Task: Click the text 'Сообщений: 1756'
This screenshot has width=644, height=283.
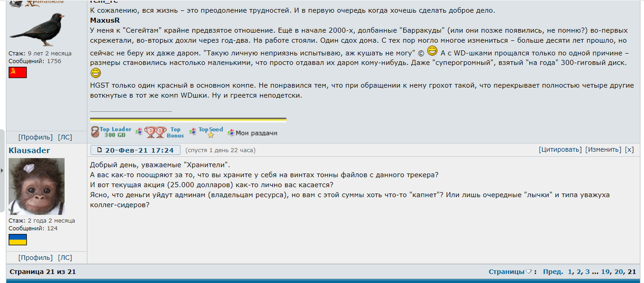Action: point(35,61)
